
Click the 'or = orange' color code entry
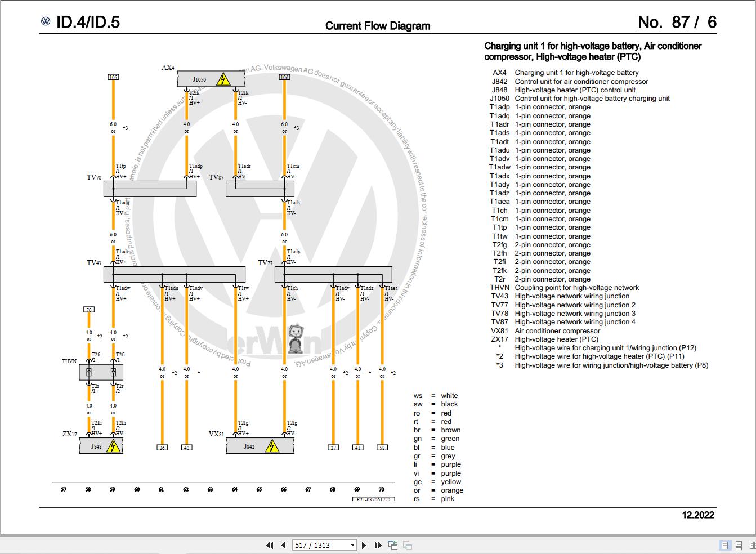pyautogui.click(x=439, y=490)
